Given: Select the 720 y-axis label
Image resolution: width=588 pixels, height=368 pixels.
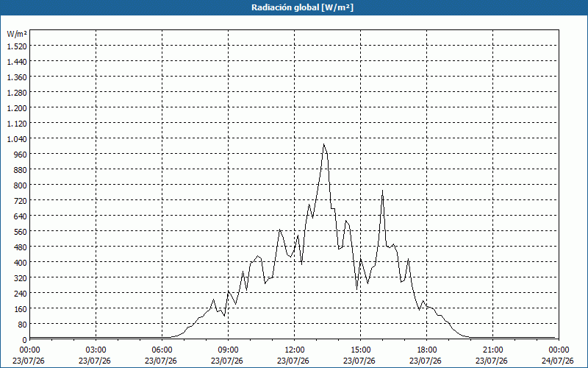Looking at the screenshot, I should (20, 200).
